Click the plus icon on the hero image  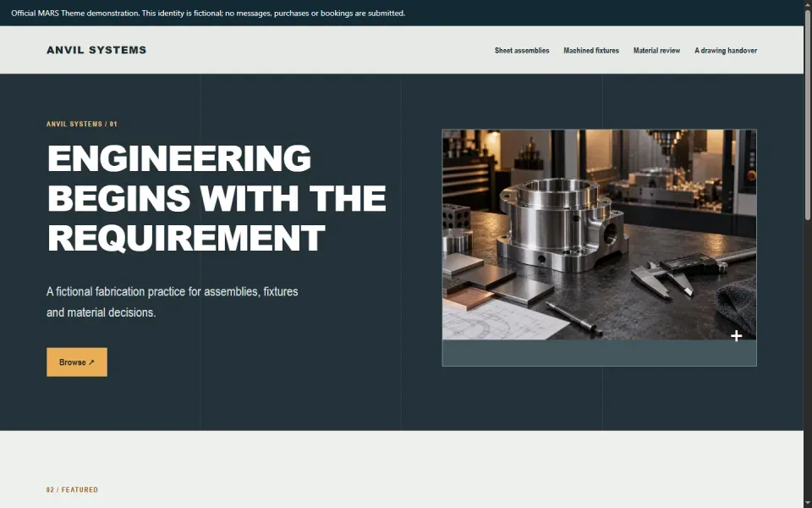coord(736,336)
